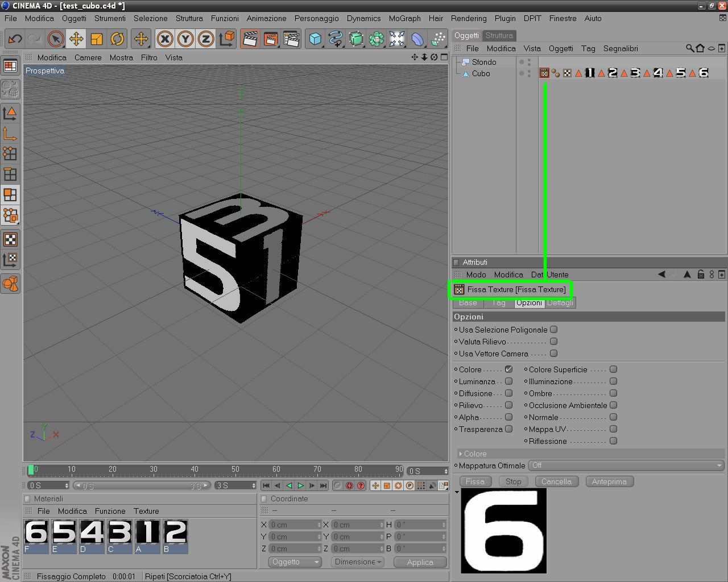Toggle world coordinate system icon

pos(226,39)
